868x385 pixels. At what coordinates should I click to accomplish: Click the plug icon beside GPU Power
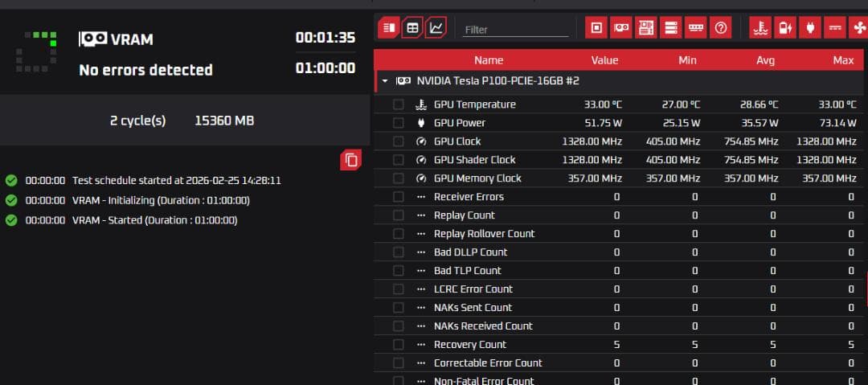click(x=421, y=123)
